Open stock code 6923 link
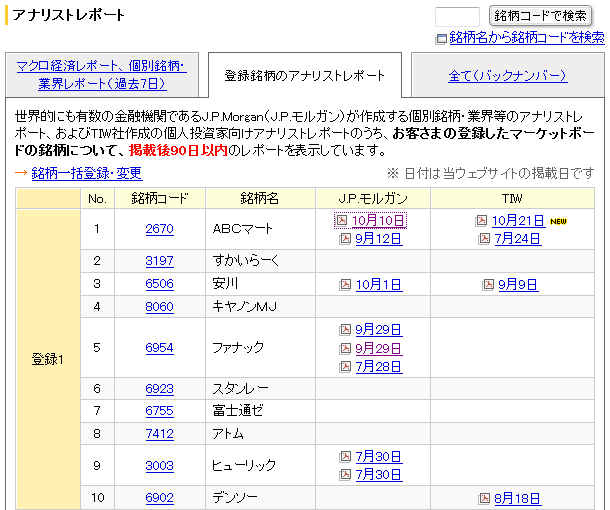The image size is (610, 510). (160, 388)
